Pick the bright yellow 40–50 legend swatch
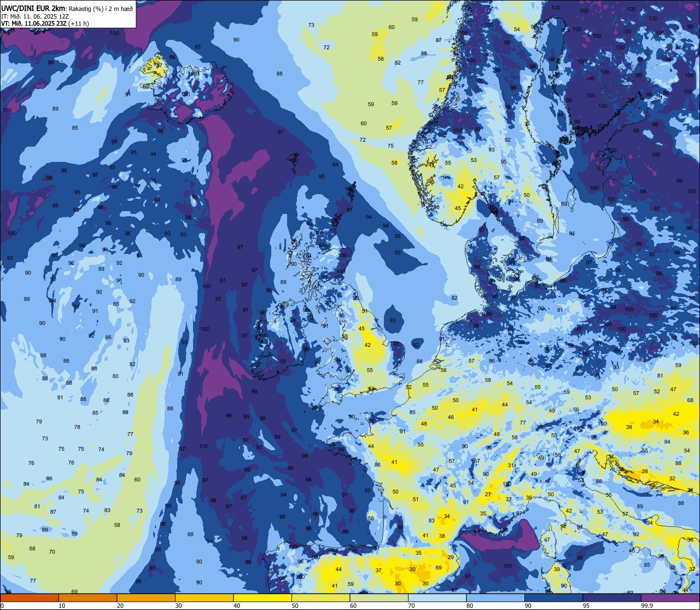The width and height of the screenshot is (700, 610). click(262, 598)
